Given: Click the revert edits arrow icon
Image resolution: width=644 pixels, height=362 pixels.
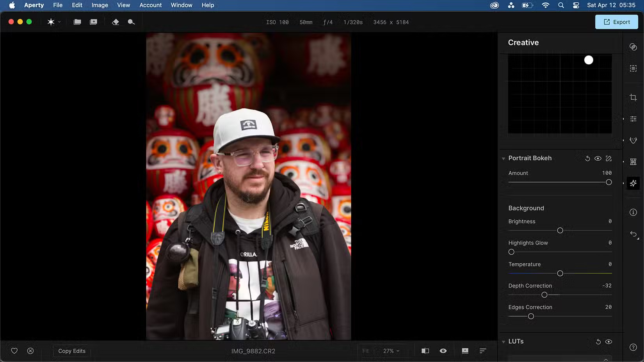Looking at the screenshot, I should pos(633,234).
